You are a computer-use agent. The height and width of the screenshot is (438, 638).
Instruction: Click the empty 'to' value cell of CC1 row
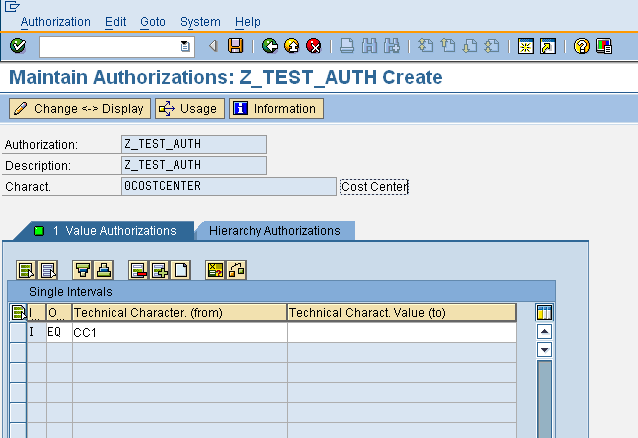(402, 333)
